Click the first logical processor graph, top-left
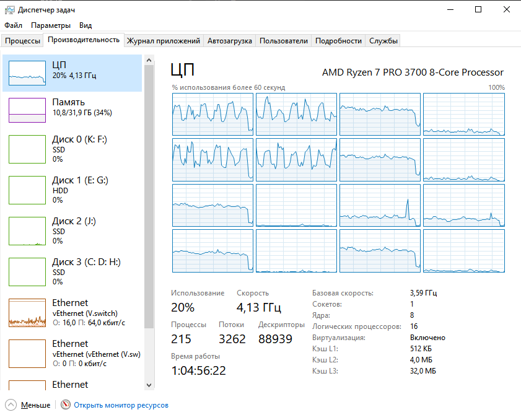521x420 pixels. point(212,115)
